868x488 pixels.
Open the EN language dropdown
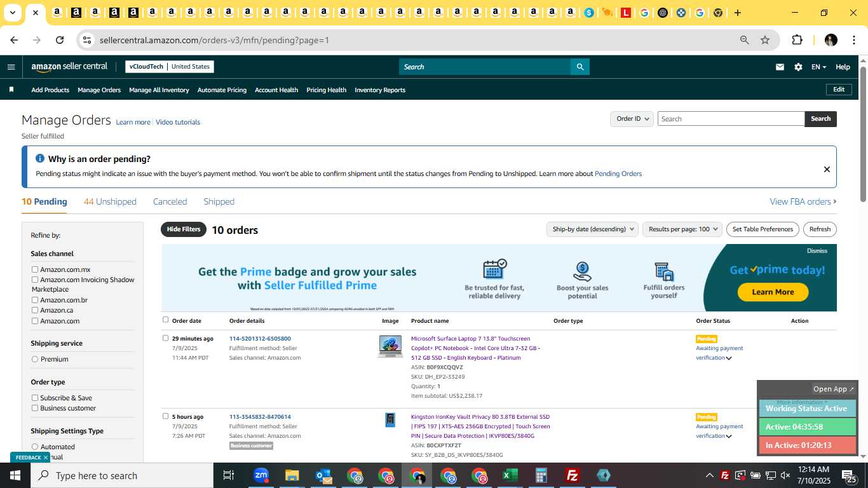[818, 67]
